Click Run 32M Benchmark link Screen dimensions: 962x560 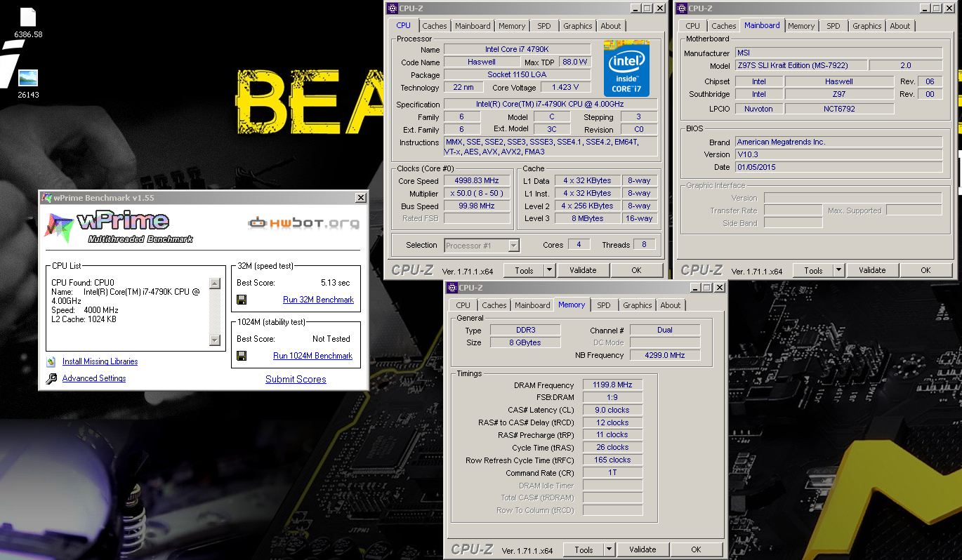318,300
